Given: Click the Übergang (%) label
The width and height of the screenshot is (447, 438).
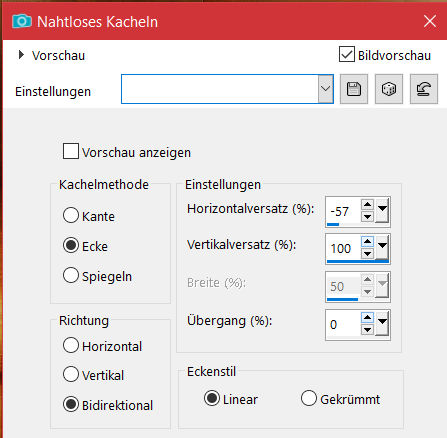Looking at the screenshot, I should 229,321.
